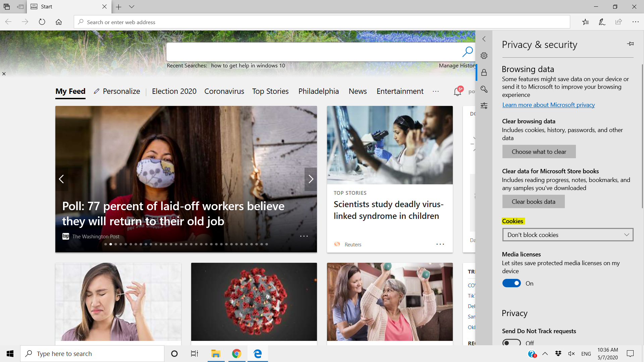Turn off Media licenses toggle
This screenshot has width=644, height=362.
pyautogui.click(x=512, y=284)
